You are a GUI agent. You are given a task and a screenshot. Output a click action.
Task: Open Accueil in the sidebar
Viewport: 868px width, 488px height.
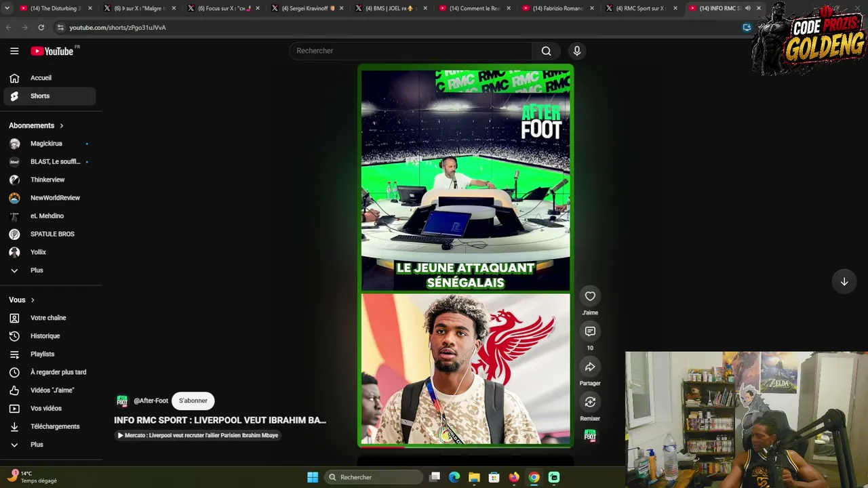pyautogui.click(x=50, y=78)
